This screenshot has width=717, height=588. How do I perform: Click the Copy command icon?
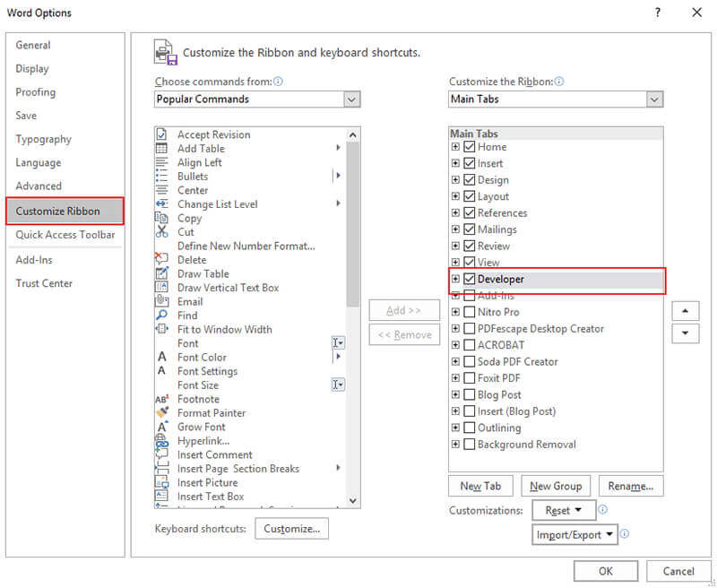[x=165, y=218]
